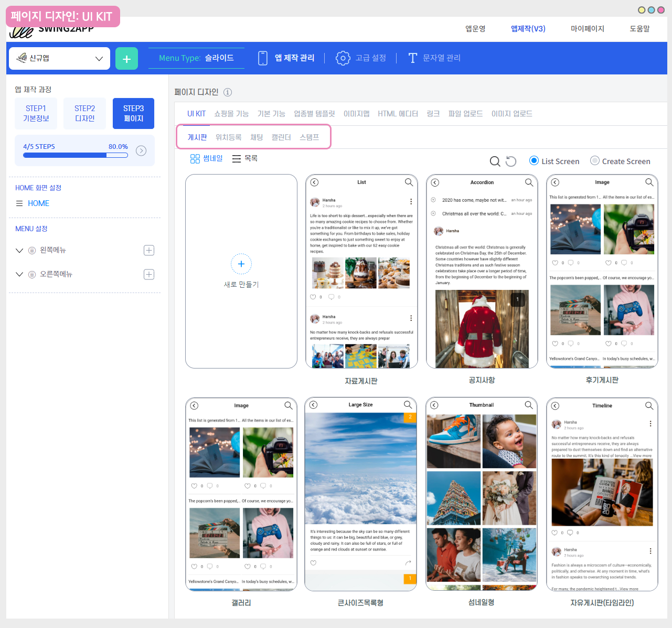Open advanced settings gear icon
672x628 pixels.
pyautogui.click(x=343, y=58)
